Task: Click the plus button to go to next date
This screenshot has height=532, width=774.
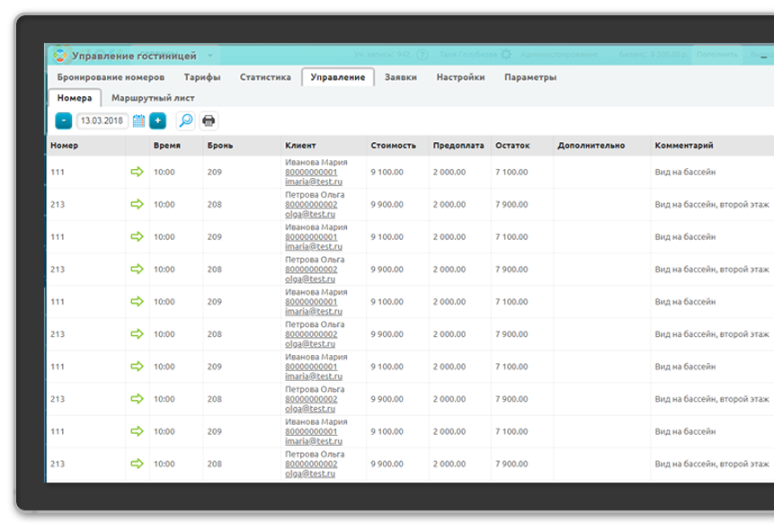Action: (157, 120)
